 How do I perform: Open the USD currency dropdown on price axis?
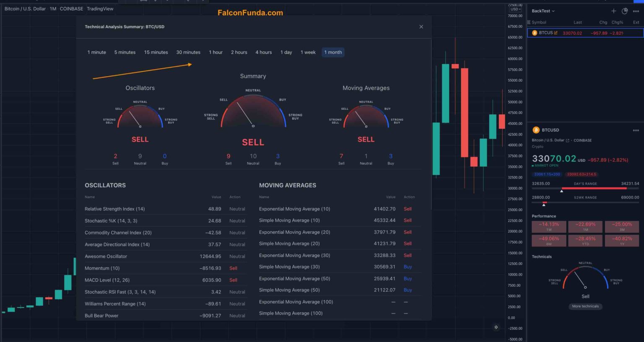[x=515, y=9]
